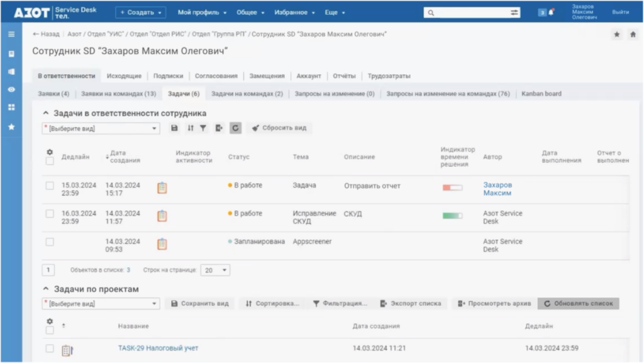Screen dimensions: 644x363
Task: Switch to the Kanban board tab
Action: point(541,94)
